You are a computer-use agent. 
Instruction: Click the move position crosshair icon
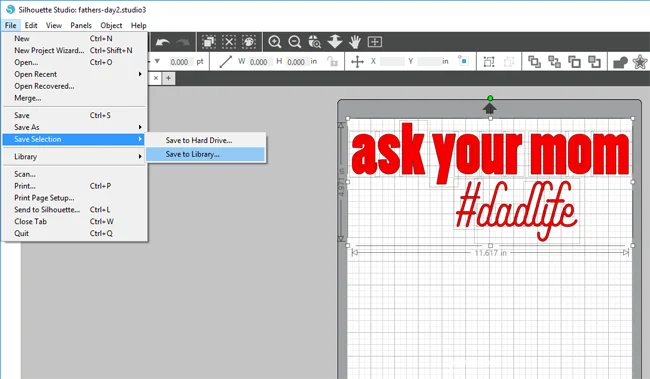click(357, 62)
